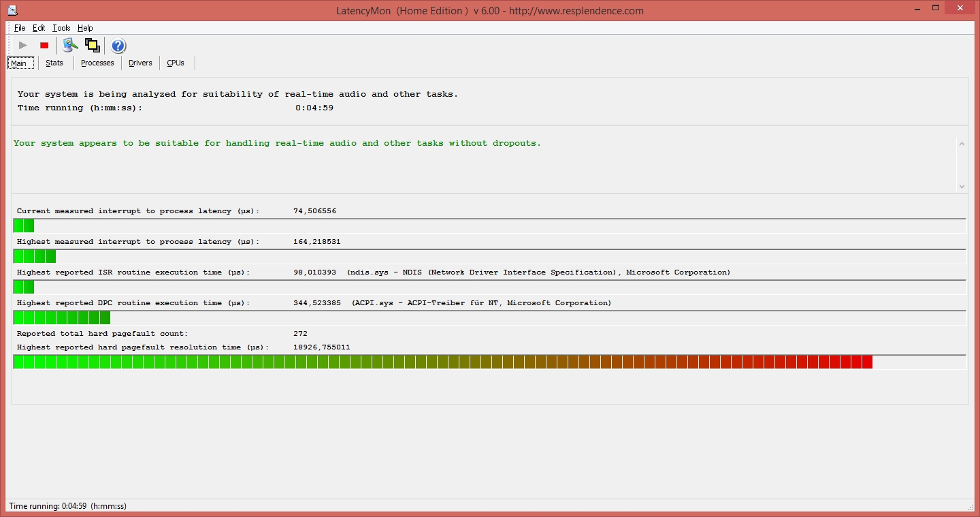Click the highest DPC routine execution bar
Image resolution: width=980 pixels, height=517 pixels.
pyautogui.click(x=489, y=317)
